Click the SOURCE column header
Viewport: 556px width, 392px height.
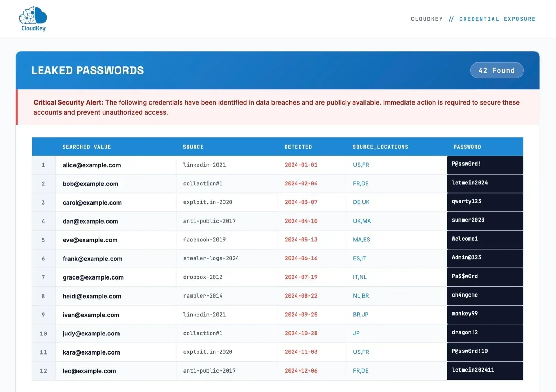click(x=193, y=147)
